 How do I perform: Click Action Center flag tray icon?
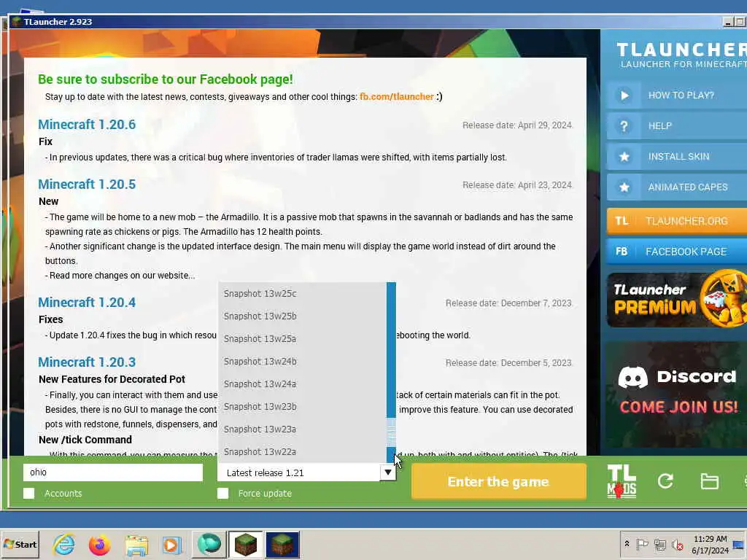point(642,544)
